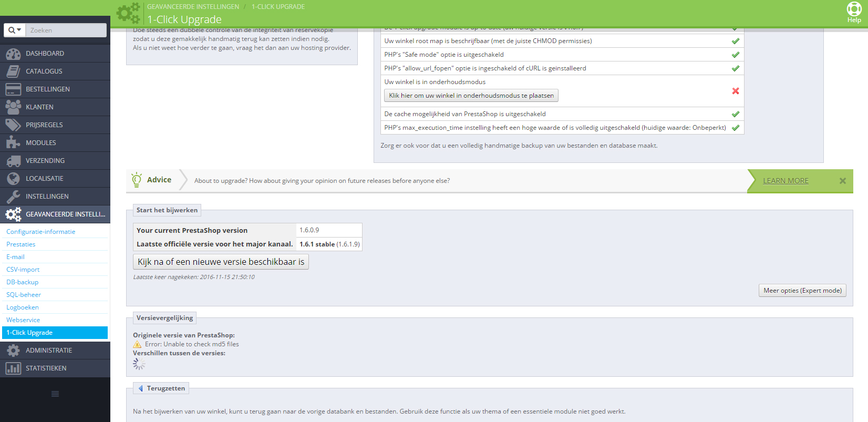Click 'Error: Unable to check md5 files' text

tap(192, 344)
